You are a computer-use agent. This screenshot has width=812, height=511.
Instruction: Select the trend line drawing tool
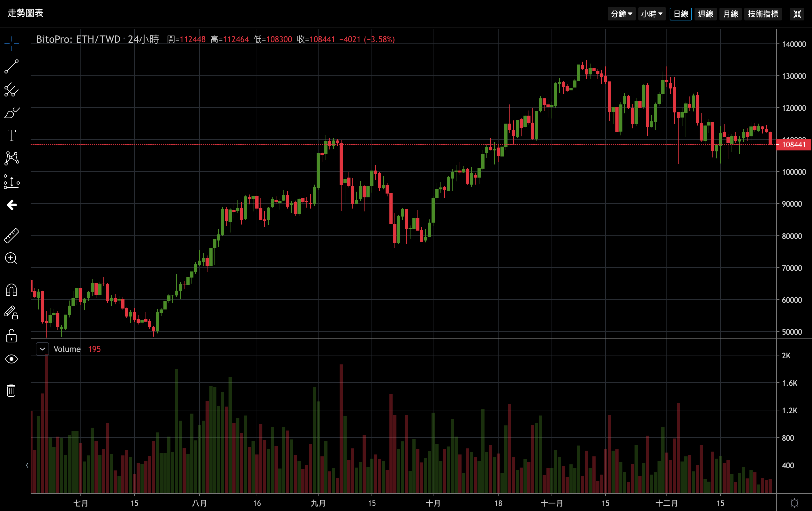(x=11, y=66)
